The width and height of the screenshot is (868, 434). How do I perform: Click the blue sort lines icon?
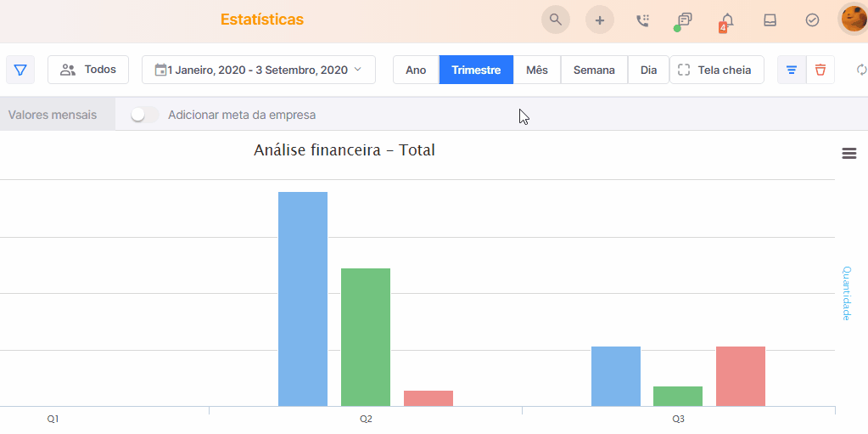[x=792, y=70]
